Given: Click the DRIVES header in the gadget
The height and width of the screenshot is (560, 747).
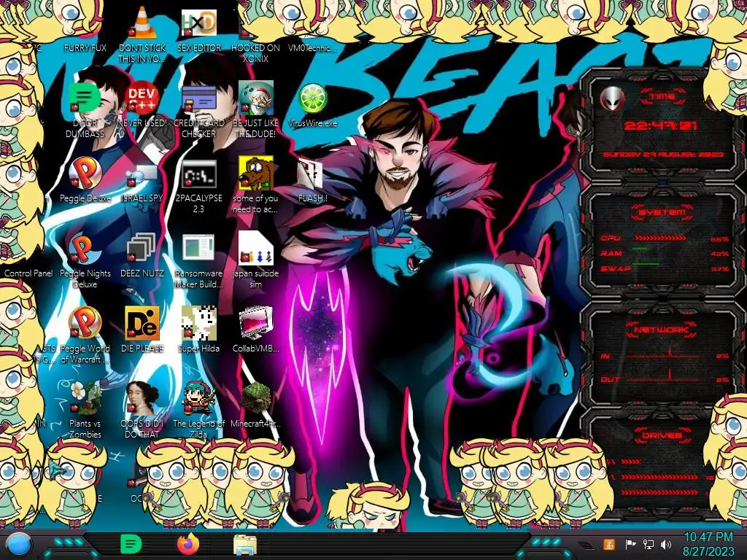Looking at the screenshot, I should (x=662, y=435).
